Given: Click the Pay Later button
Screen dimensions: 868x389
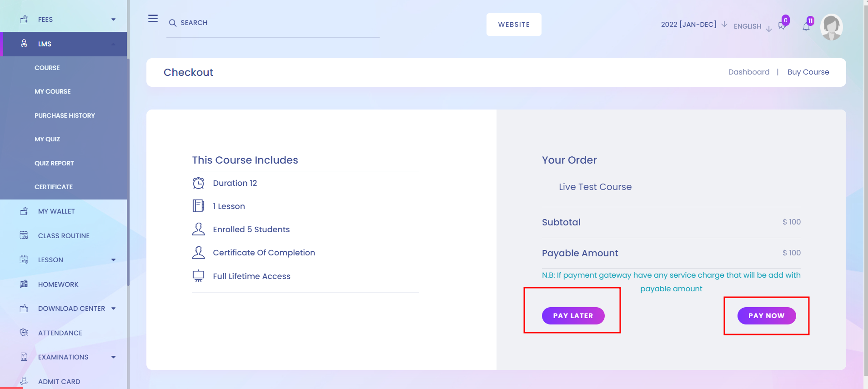Looking at the screenshot, I should click(573, 316).
